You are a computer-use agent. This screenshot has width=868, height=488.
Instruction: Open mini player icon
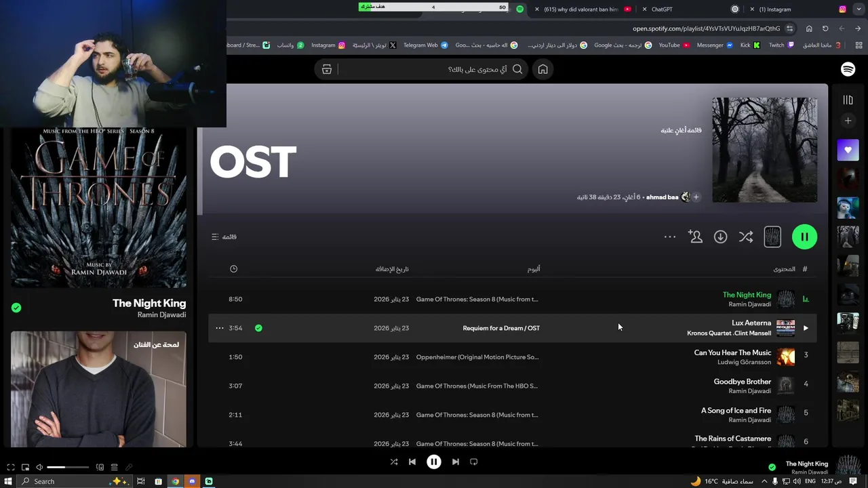click(x=25, y=467)
